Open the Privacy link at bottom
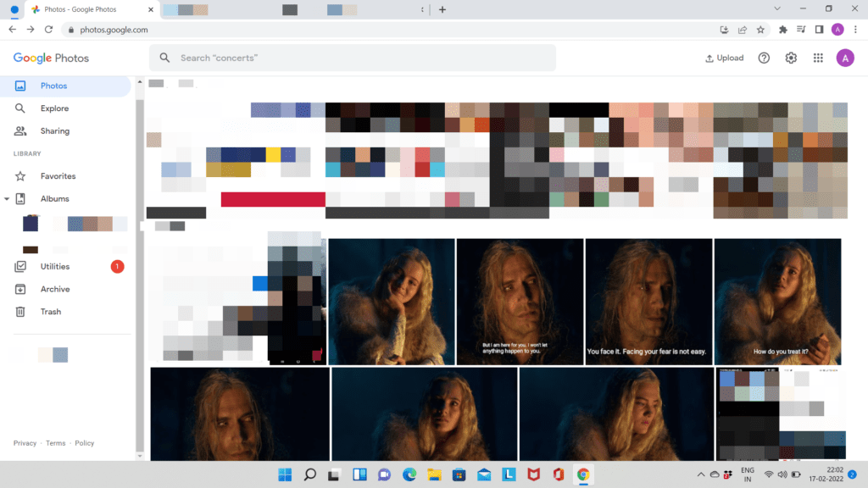This screenshot has width=868, height=488. [x=25, y=442]
